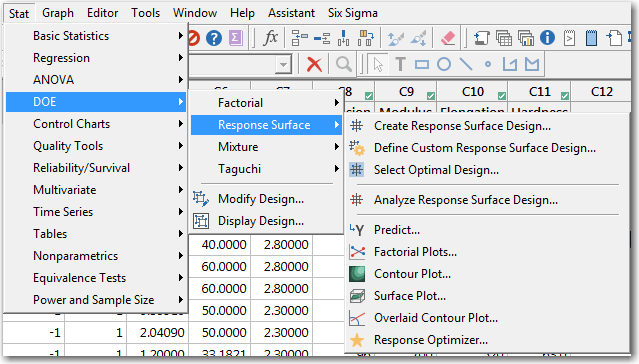639x364 pixels.
Task: Open the Six Sigma menu
Action: 353,13
